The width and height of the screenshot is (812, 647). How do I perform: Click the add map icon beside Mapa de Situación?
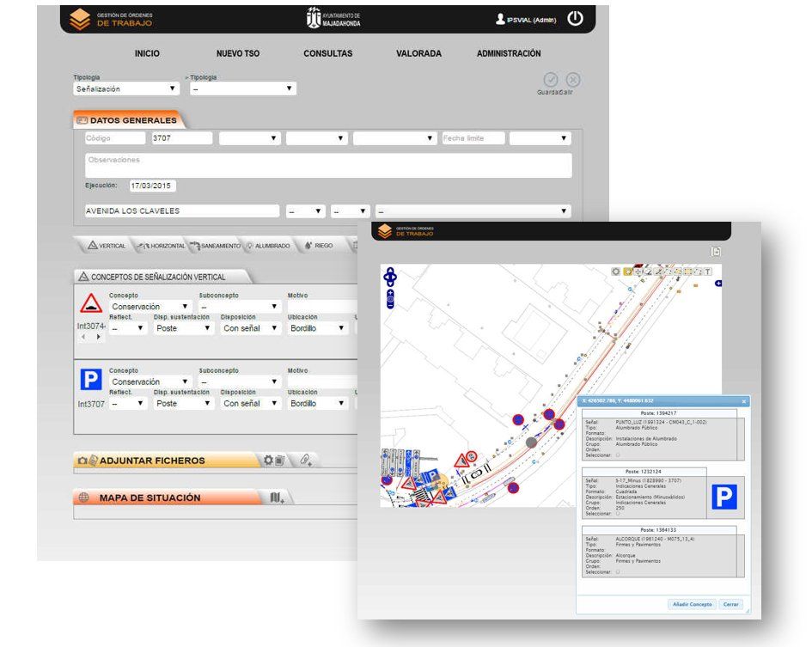[277, 497]
